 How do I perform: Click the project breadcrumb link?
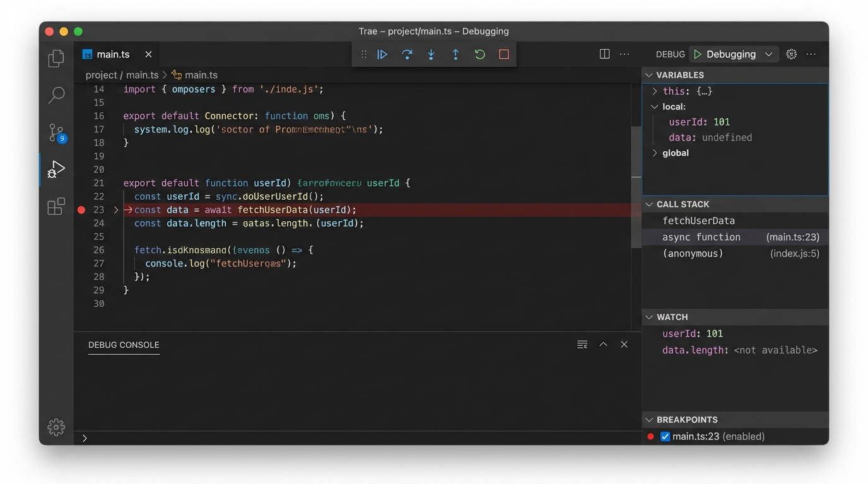pos(101,74)
